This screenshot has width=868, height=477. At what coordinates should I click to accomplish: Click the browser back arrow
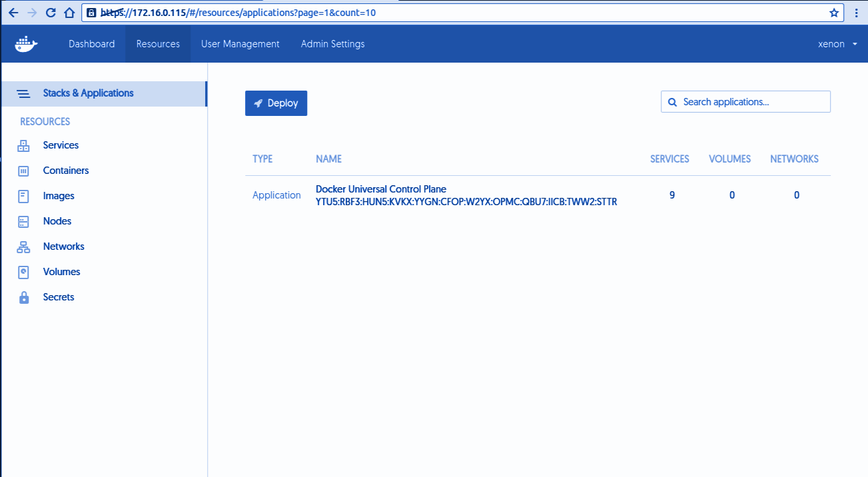pyautogui.click(x=13, y=13)
